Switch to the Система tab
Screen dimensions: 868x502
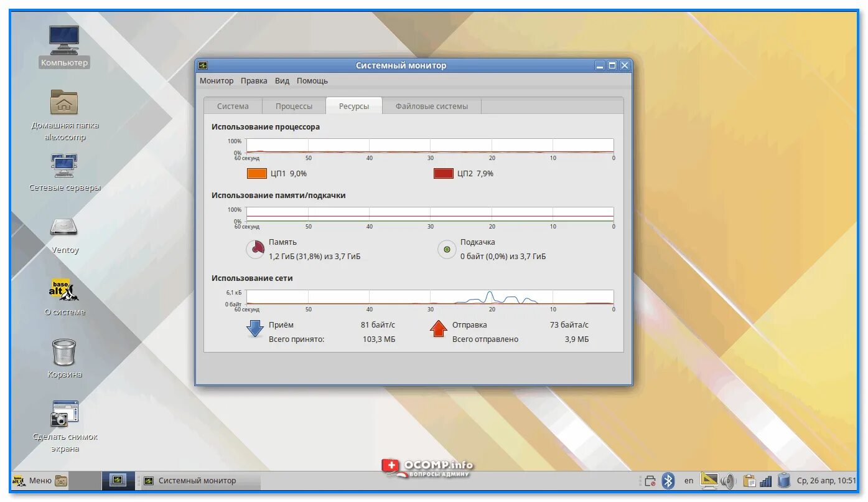click(233, 107)
